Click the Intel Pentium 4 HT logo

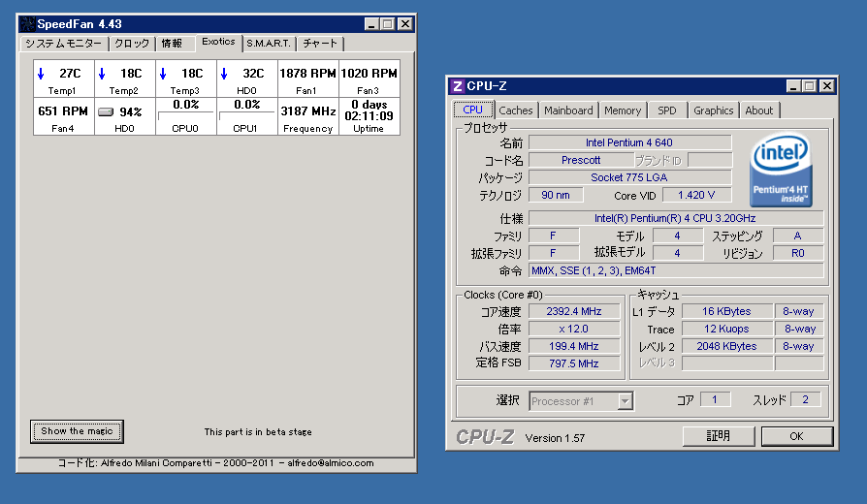click(x=781, y=170)
